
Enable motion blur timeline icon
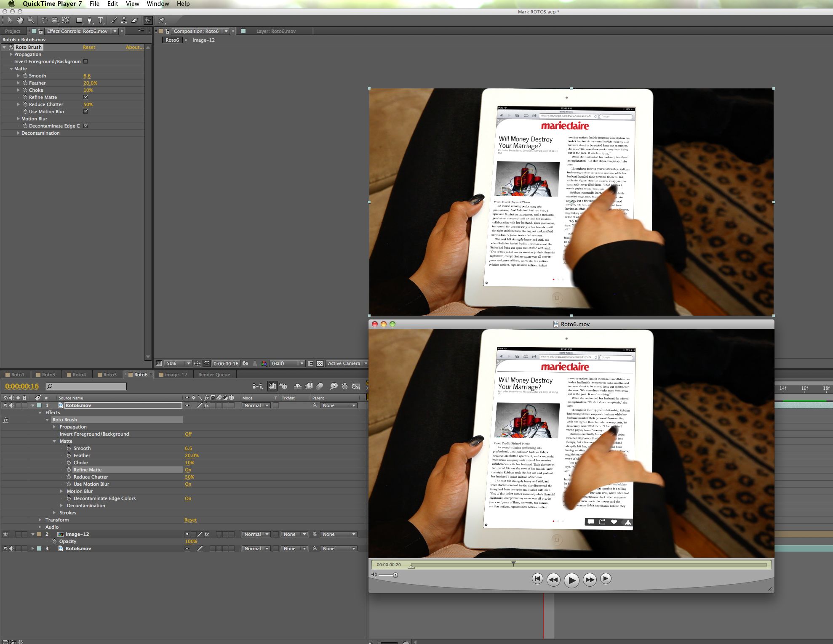point(320,386)
